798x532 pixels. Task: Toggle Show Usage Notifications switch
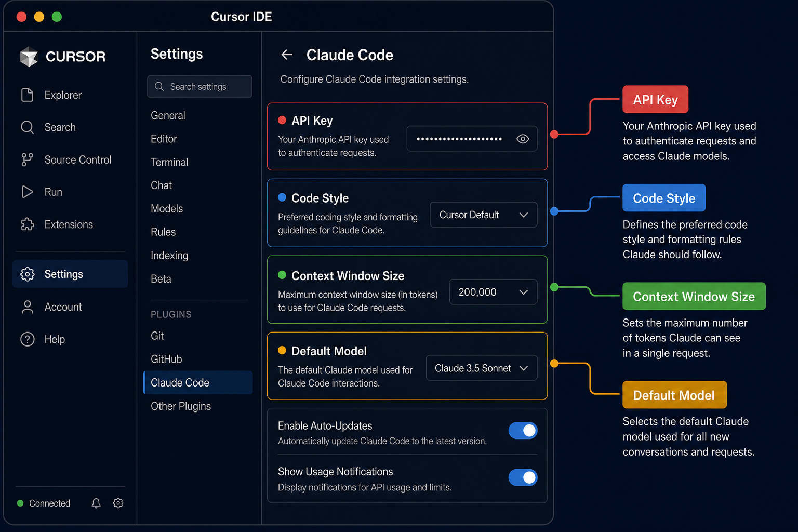point(523,477)
